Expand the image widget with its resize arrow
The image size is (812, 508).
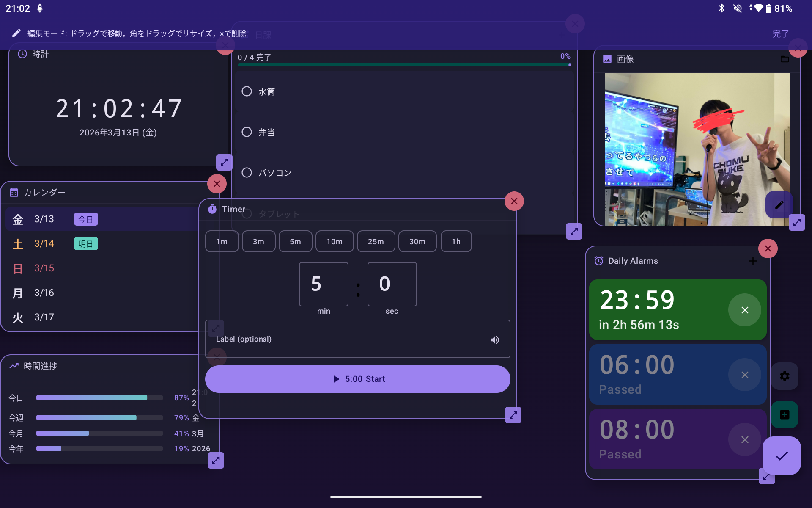(x=797, y=222)
